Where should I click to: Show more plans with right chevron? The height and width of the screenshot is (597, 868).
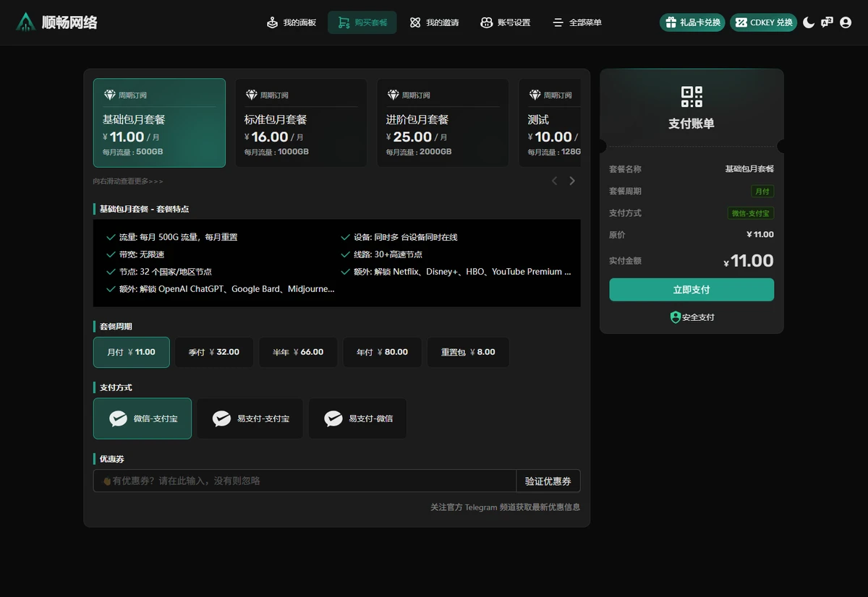click(x=572, y=181)
